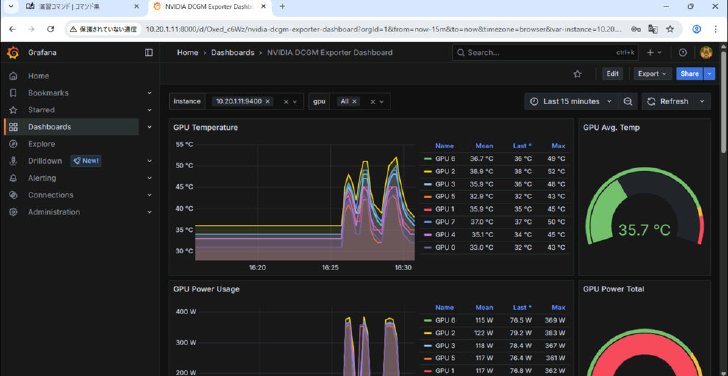Image resolution: width=728 pixels, height=376 pixels.
Task: Click the GPU Power Usage panel title
Action: click(x=207, y=289)
